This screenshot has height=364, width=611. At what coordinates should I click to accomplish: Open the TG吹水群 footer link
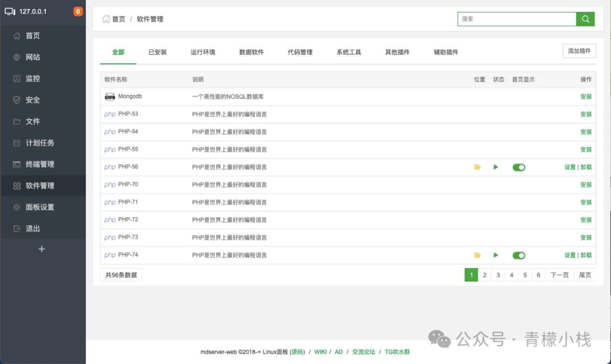[397, 352]
